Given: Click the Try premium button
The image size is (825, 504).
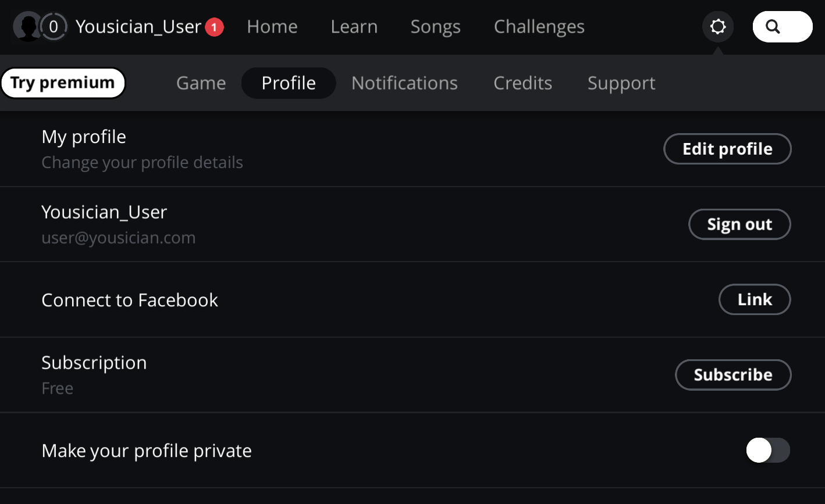Looking at the screenshot, I should click(63, 83).
